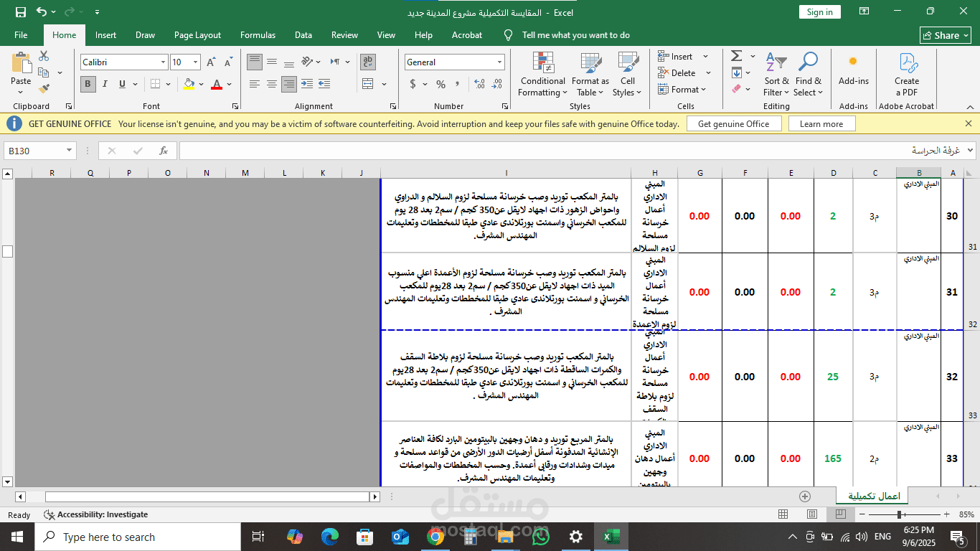Expand the font name Calibri dropdown
The width and height of the screenshot is (980, 551).
click(163, 62)
